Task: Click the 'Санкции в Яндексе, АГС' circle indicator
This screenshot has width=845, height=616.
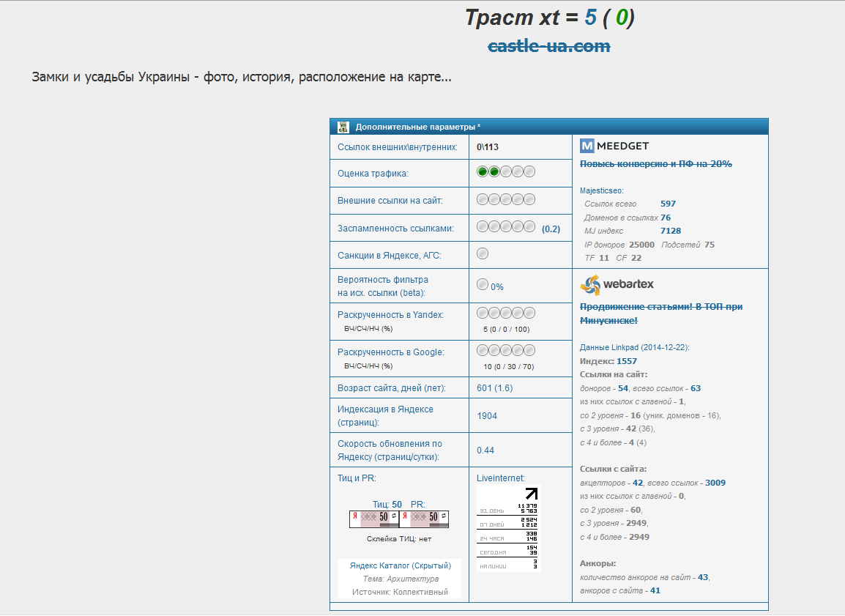Action: pyautogui.click(x=483, y=253)
